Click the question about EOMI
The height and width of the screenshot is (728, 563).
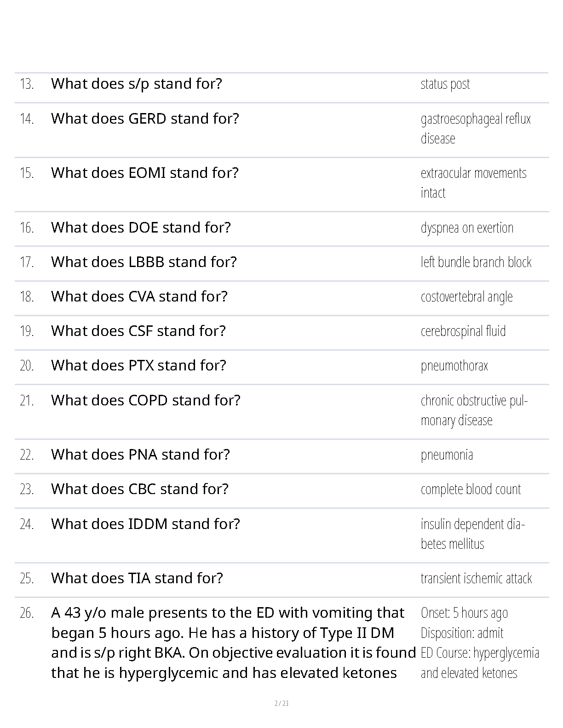point(145,173)
